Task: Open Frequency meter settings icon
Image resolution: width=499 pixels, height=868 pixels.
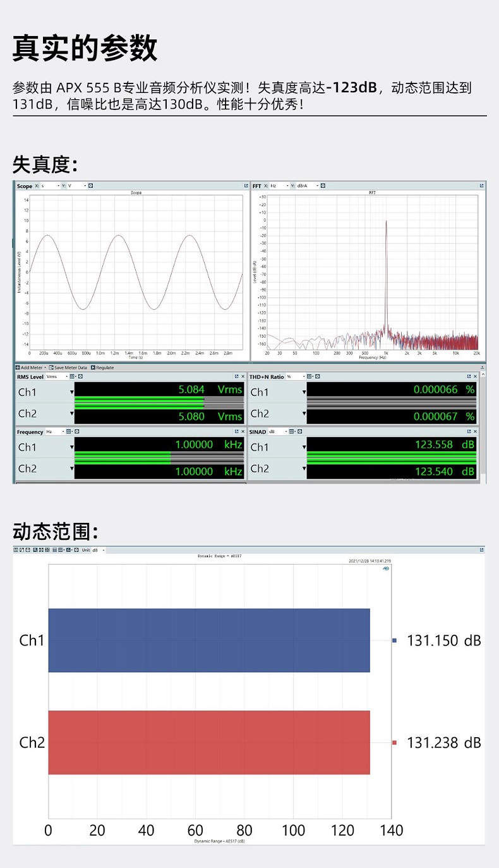Action: [76, 432]
